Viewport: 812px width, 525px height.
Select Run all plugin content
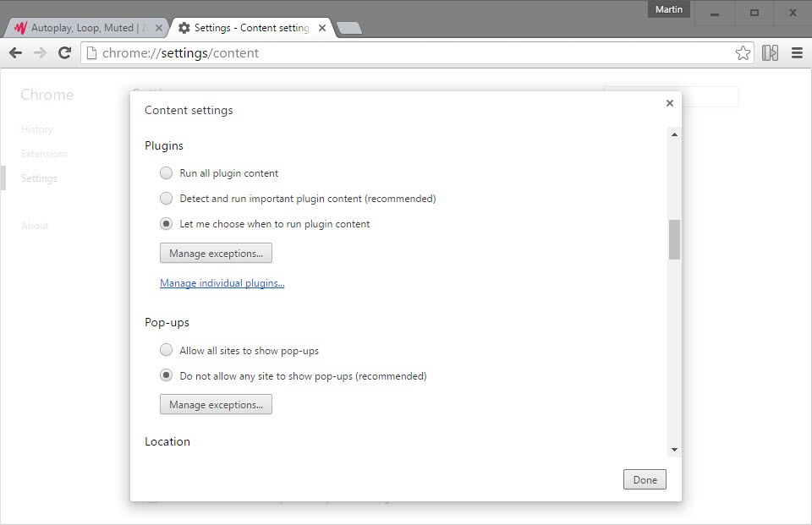[167, 173]
